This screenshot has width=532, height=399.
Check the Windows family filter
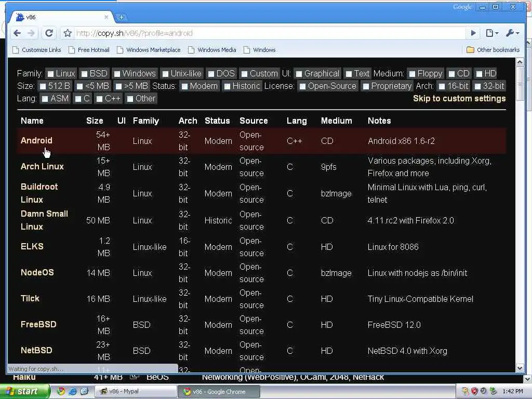coord(117,74)
